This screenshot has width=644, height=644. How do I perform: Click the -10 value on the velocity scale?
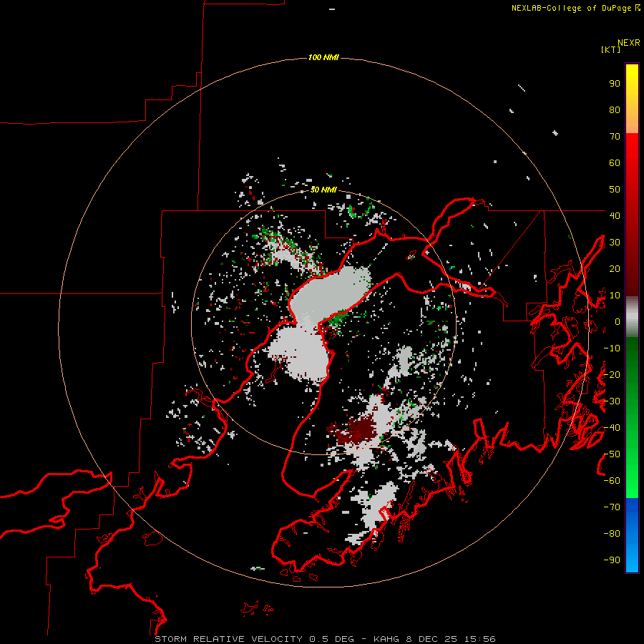[x=612, y=348]
